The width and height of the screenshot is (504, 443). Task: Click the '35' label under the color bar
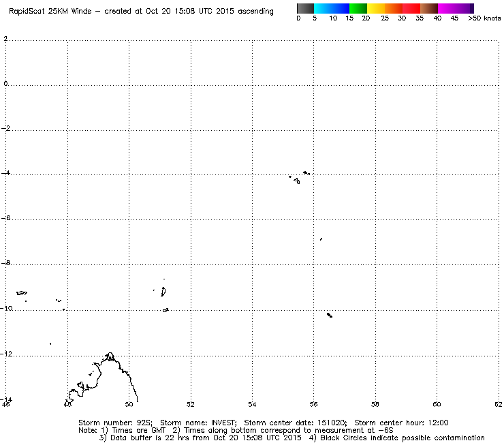coord(420,18)
